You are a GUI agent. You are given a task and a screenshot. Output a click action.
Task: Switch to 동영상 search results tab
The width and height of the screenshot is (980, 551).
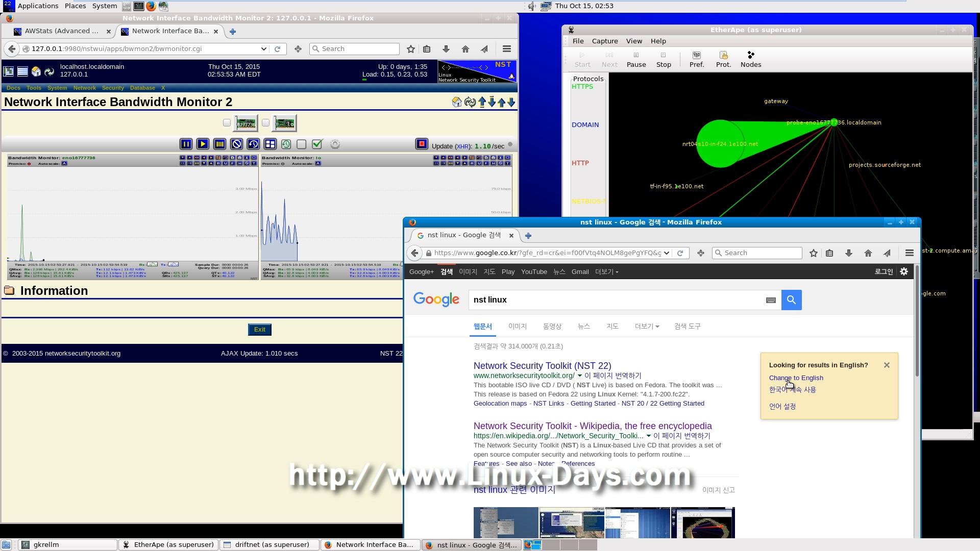[x=552, y=327]
